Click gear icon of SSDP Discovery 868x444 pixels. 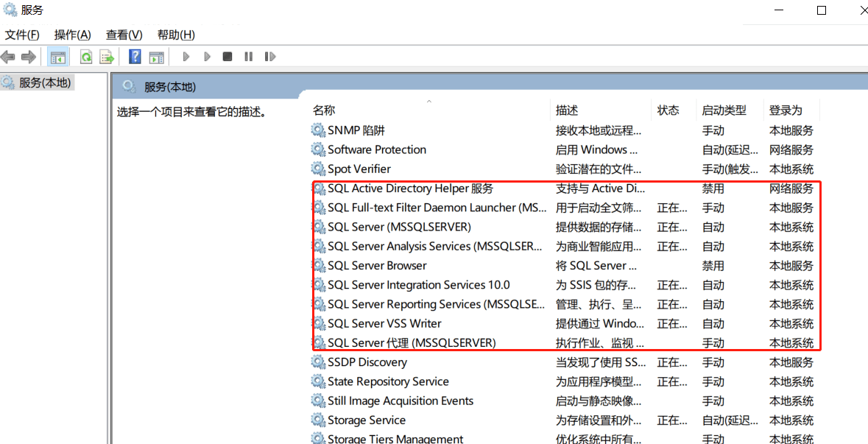[318, 362]
